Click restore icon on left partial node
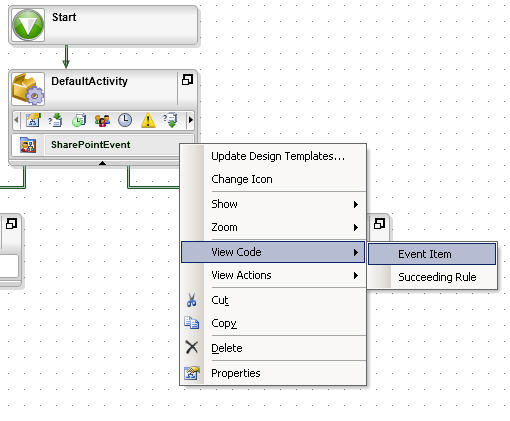510x421 pixels. point(11,223)
